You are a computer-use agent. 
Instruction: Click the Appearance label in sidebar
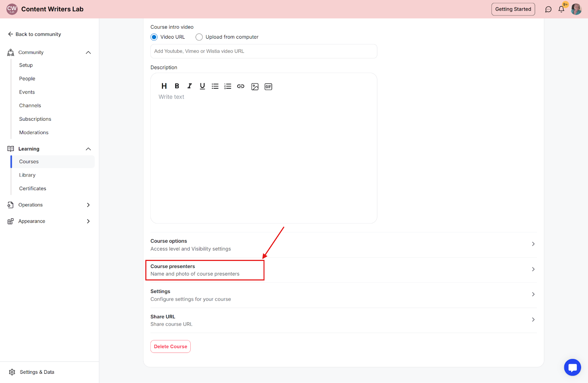(32, 221)
